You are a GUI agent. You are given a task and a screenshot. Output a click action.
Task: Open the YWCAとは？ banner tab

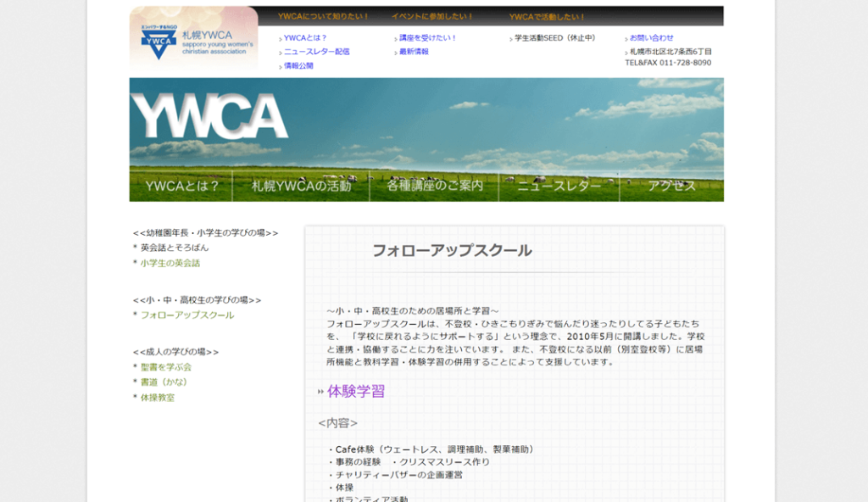pos(181,186)
